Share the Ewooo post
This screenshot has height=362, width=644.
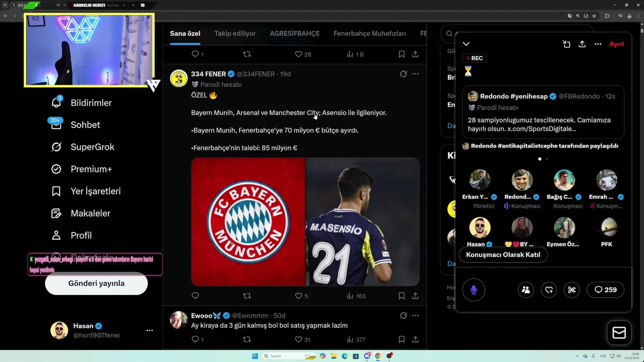click(415, 339)
